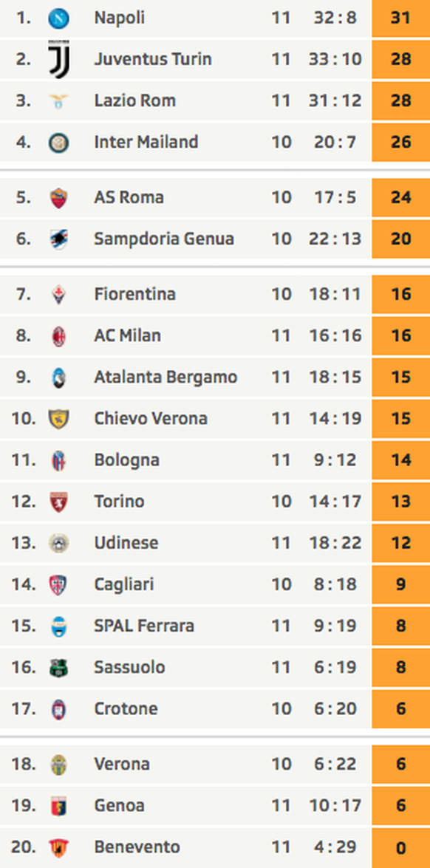Click the Benevento crest icon
430x868 pixels.
[x=58, y=847]
